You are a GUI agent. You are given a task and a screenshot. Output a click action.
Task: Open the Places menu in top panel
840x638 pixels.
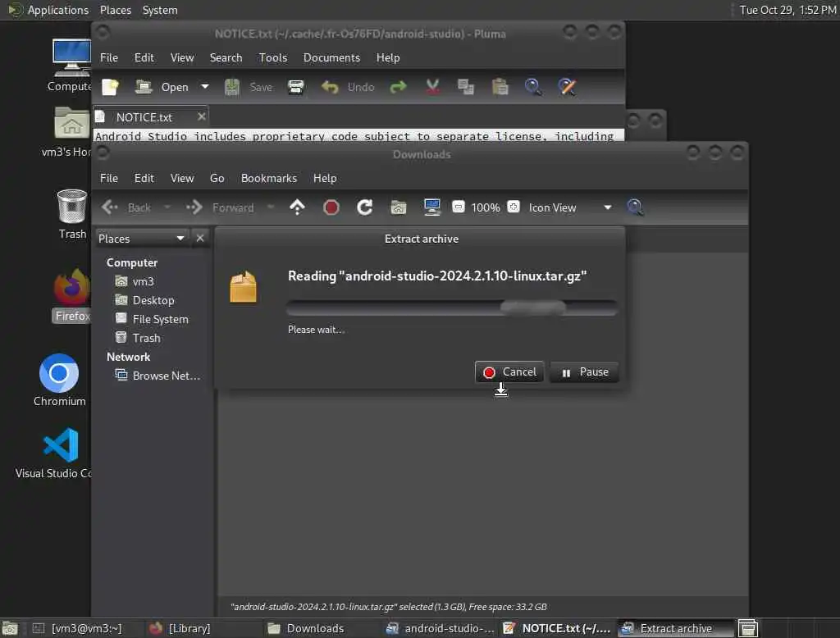coord(115,10)
